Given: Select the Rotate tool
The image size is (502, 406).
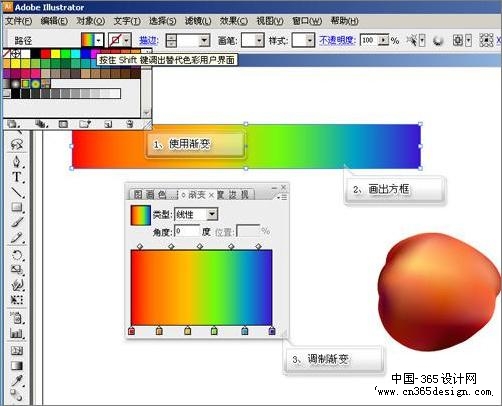Looking at the screenshot, I should point(17,255).
